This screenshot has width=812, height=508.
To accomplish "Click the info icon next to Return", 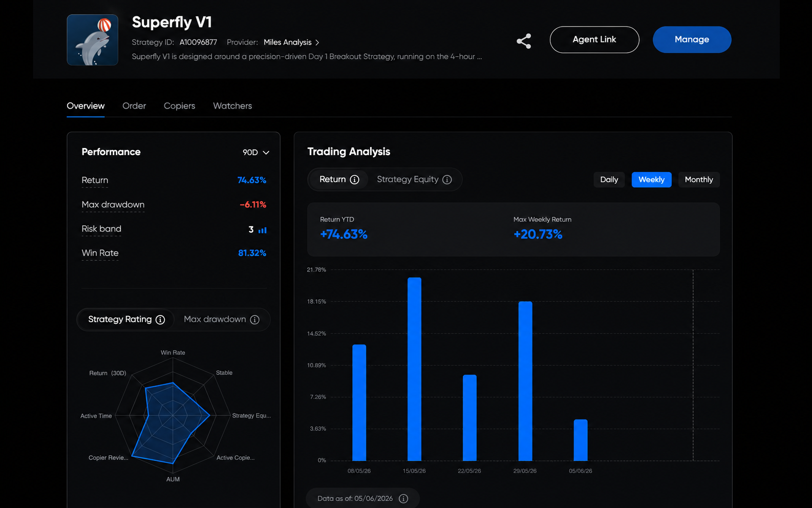I will (354, 180).
